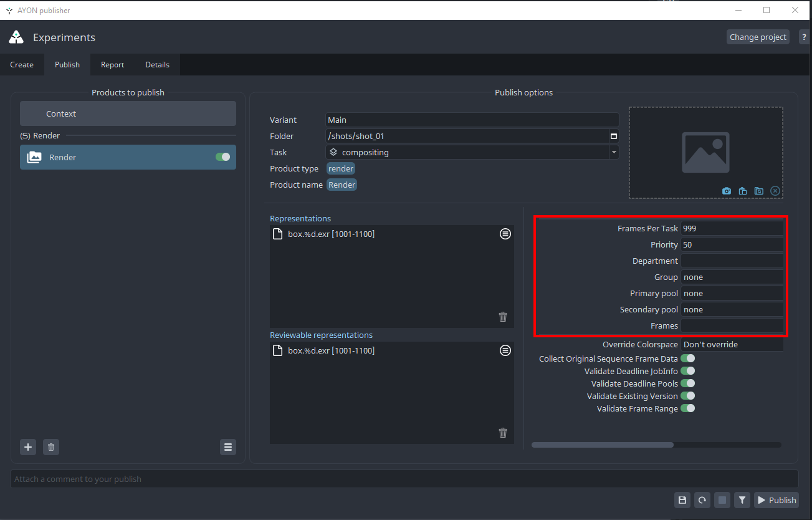Viewport: 812px width, 520px height.
Task: Open the Override Colorspace dropdown
Action: pos(732,344)
